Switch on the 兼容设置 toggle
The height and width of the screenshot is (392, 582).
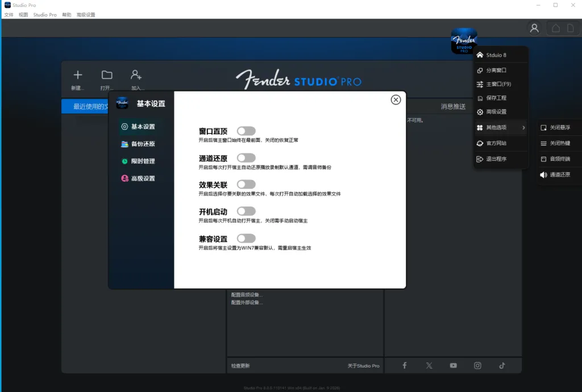tap(247, 239)
